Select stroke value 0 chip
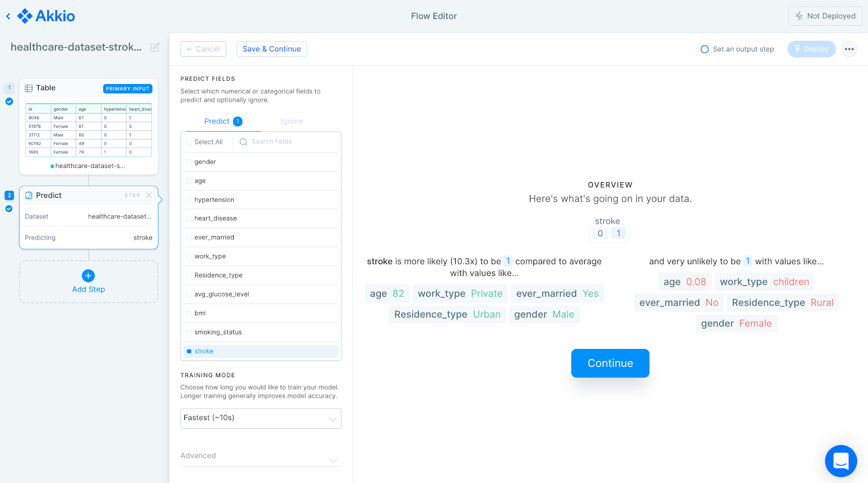868x483 pixels. [600, 234]
